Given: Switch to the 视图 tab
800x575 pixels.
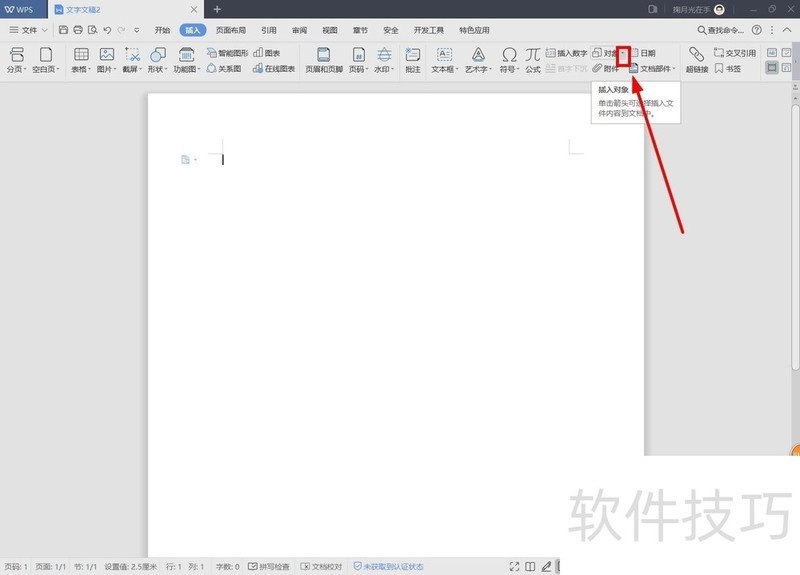Looking at the screenshot, I should 330,30.
